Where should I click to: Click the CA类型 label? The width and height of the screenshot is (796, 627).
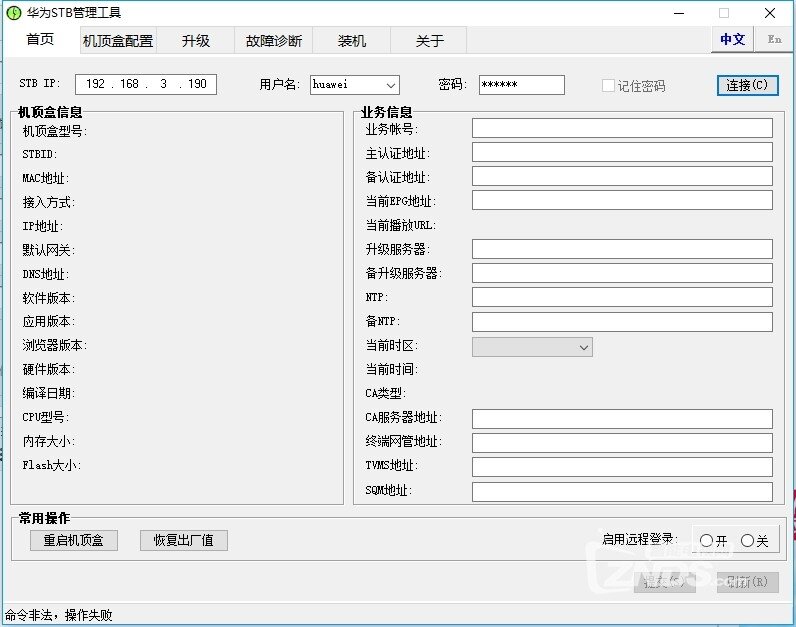[x=385, y=393]
